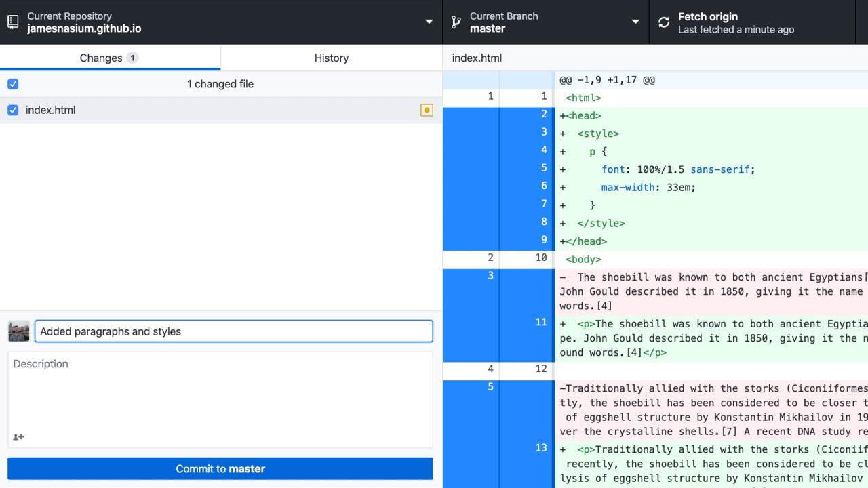The image size is (868, 488).
Task: Click the commit summary field reading Added paragraphs and styles
Action: (234, 331)
